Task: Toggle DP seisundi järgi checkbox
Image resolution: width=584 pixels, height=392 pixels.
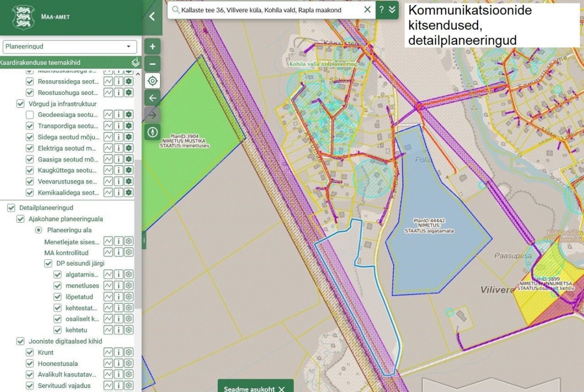Action: pyautogui.click(x=48, y=264)
